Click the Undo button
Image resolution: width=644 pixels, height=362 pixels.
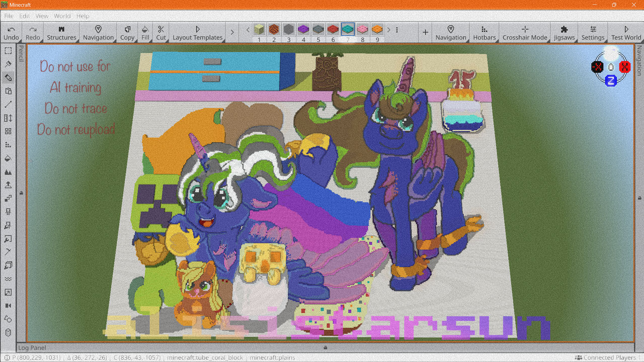[x=11, y=33]
